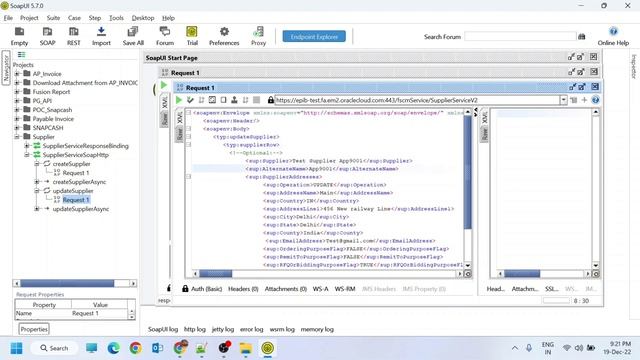The width and height of the screenshot is (640, 360).
Task: Click the grey square cancel-request icon
Action: tap(256, 100)
